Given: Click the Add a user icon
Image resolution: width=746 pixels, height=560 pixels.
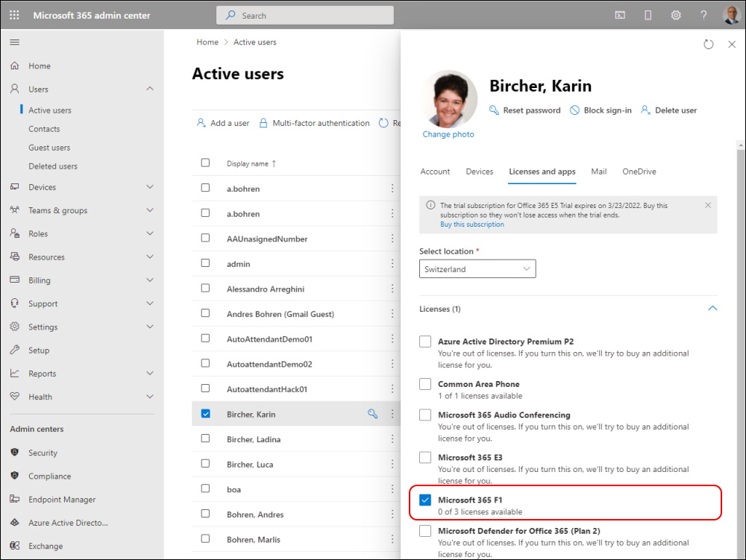Looking at the screenshot, I should coord(201,122).
